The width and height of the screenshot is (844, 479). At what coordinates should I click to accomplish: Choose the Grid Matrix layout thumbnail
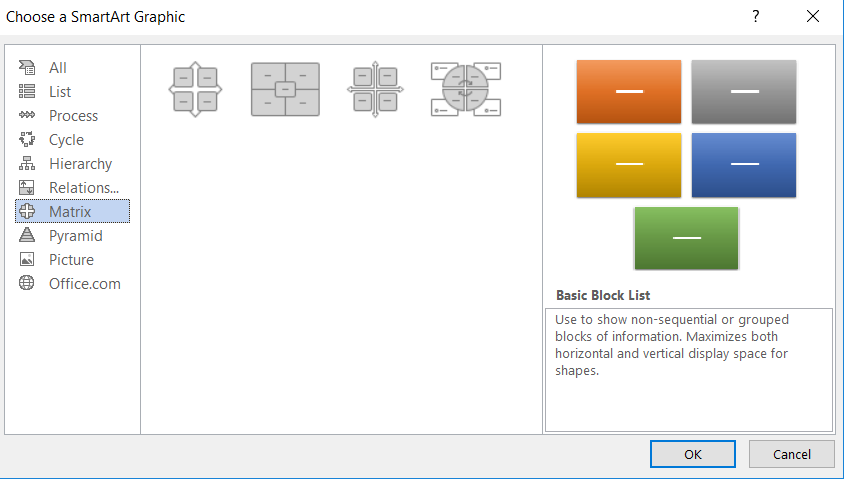click(375, 90)
